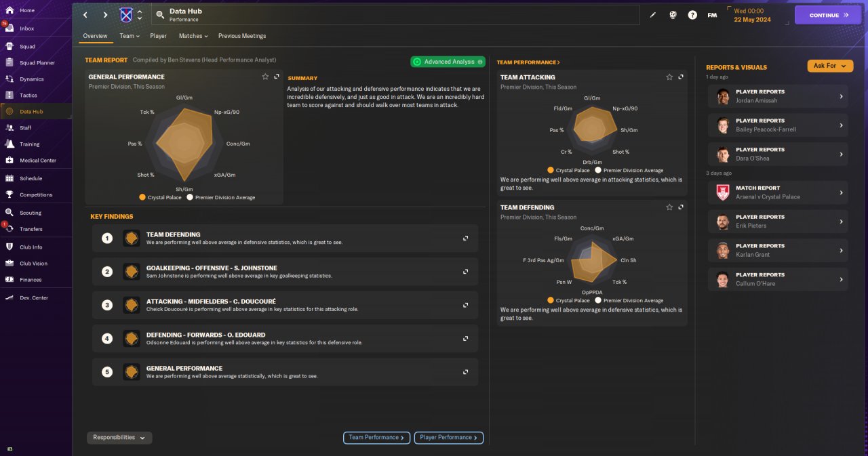This screenshot has height=456, width=868.
Task: Open the Matches tab dropdown
Action: [x=193, y=36]
